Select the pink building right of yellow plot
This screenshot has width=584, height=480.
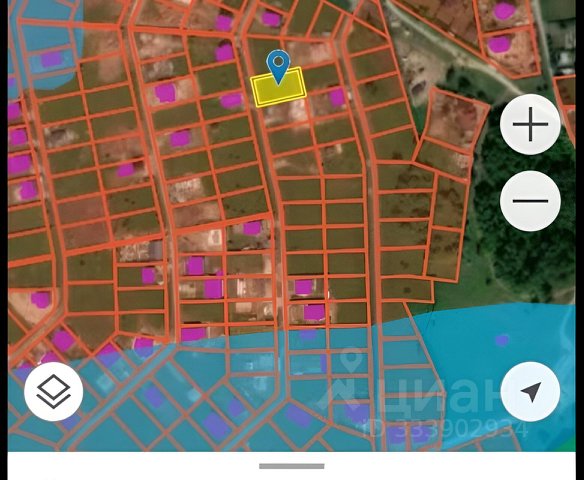337,98
